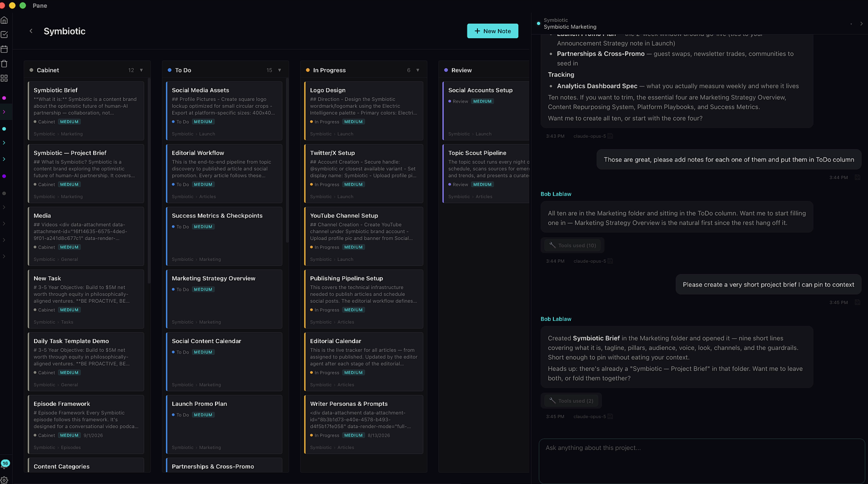The width and height of the screenshot is (868, 484).
Task: Click the upper Bob Lablaw name, 3:44 PM reply
Action: pyautogui.click(x=556, y=194)
